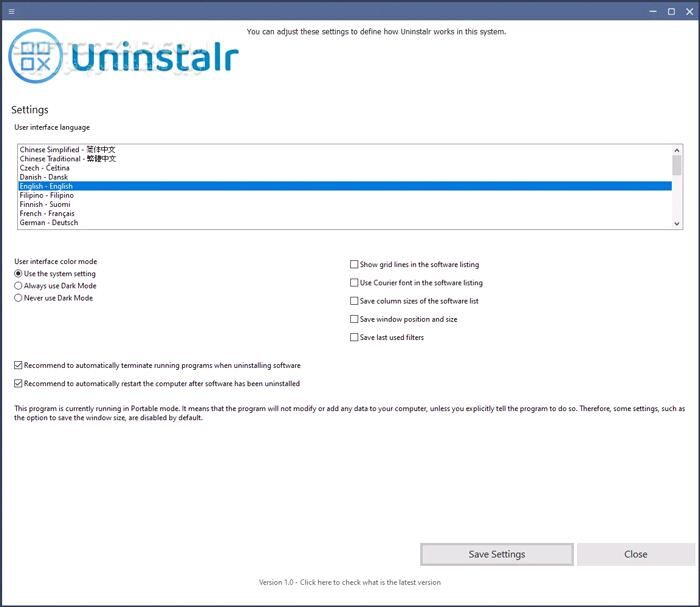Uncheck automatic terminate running programs recommendation
700x607 pixels.
pyautogui.click(x=18, y=366)
